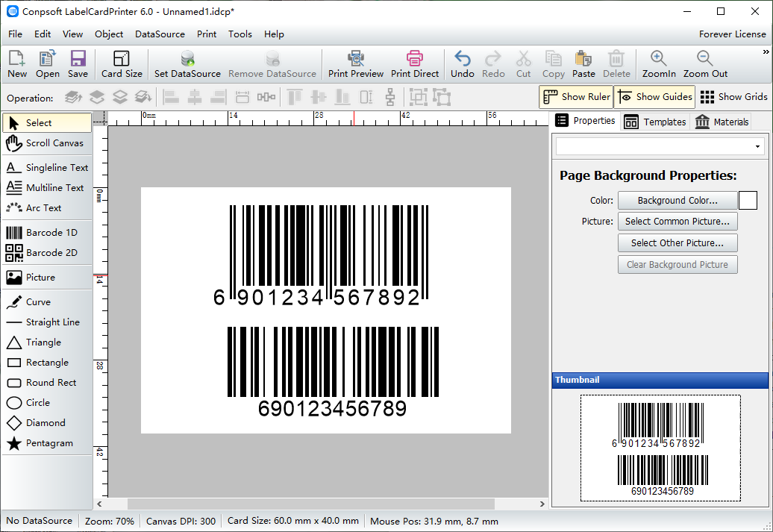Image resolution: width=773 pixels, height=532 pixels.
Task: Choose the Circle shape tool
Action: [x=47, y=403]
